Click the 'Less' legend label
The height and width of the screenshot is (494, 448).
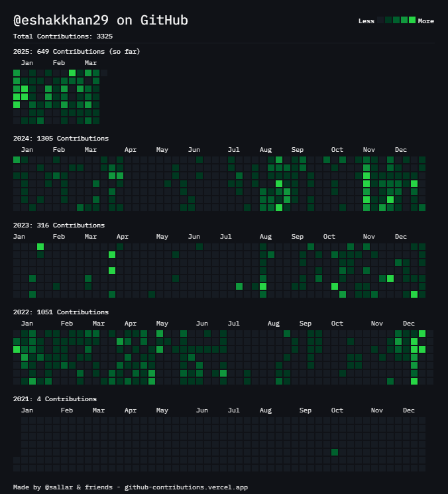(366, 21)
